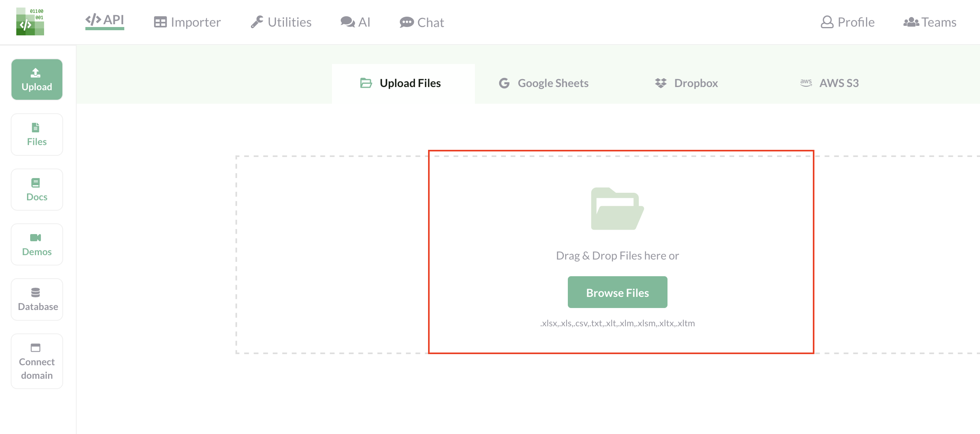Open the Upload panel in sidebar
980x434 pixels.
[x=37, y=79]
